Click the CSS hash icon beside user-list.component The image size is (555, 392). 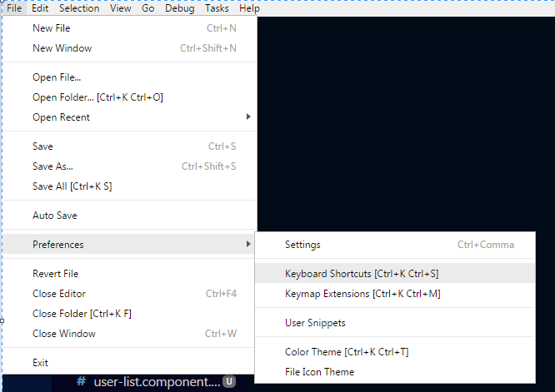click(81, 381)
